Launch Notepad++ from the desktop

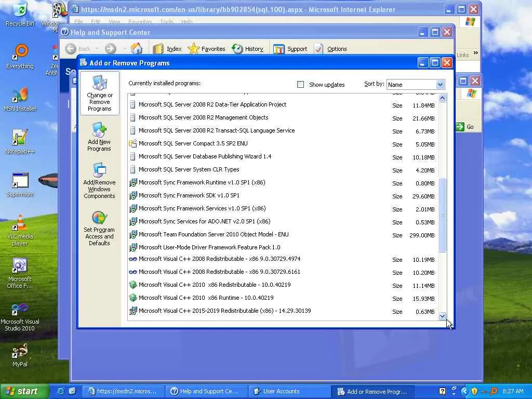[20, 142]
